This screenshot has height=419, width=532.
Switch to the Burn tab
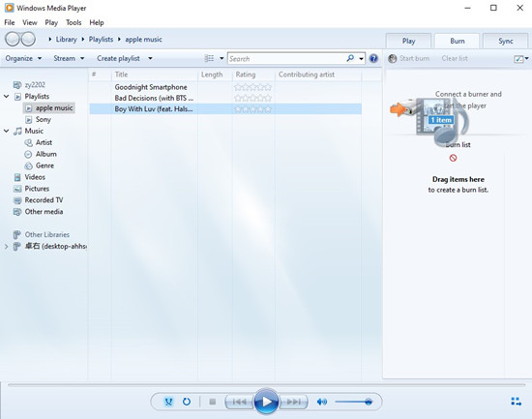point(457,41)
